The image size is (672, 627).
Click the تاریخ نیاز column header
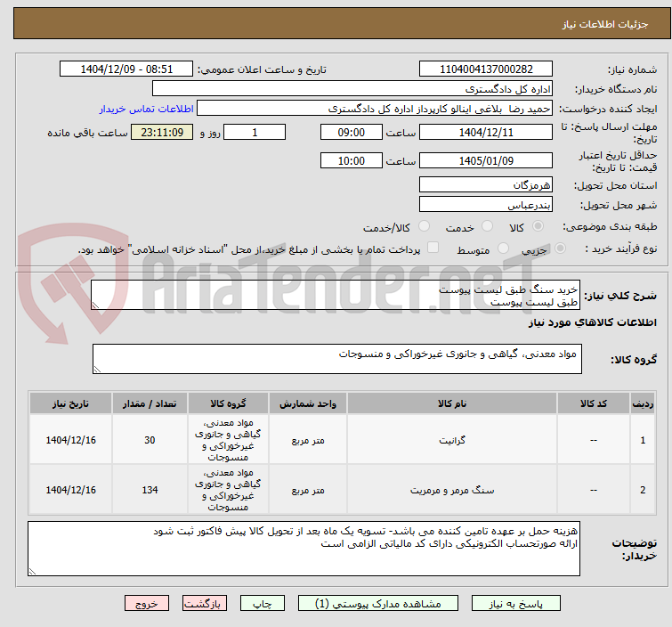point(70,403)
